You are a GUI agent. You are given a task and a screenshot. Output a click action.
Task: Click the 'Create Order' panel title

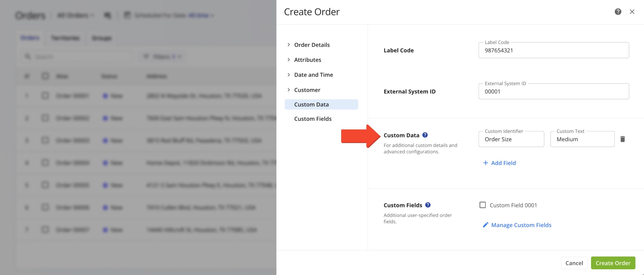(312, 12)
